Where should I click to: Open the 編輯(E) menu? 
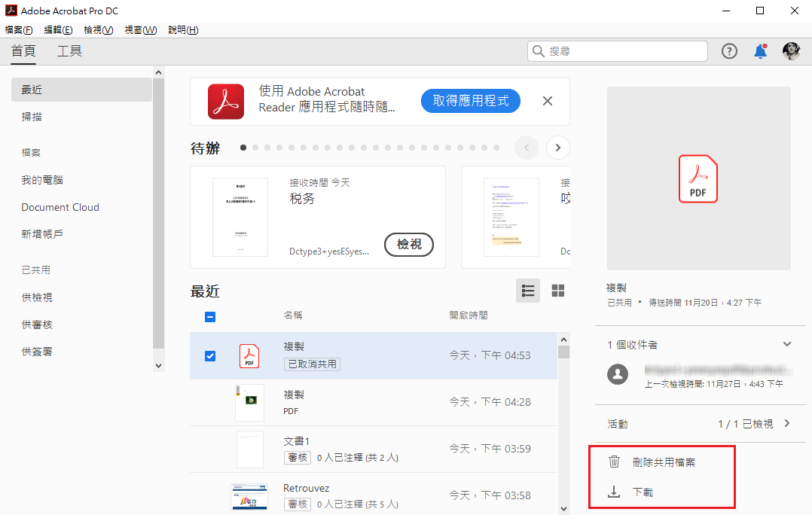tap(58, 30)
